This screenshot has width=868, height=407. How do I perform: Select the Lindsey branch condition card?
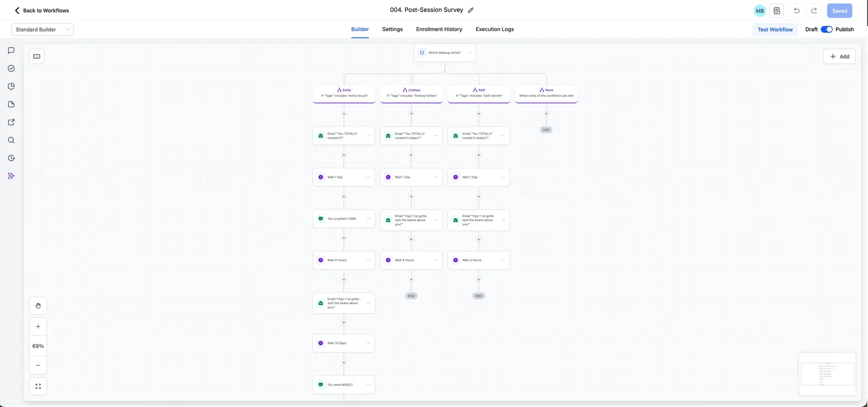pos(411,93)
